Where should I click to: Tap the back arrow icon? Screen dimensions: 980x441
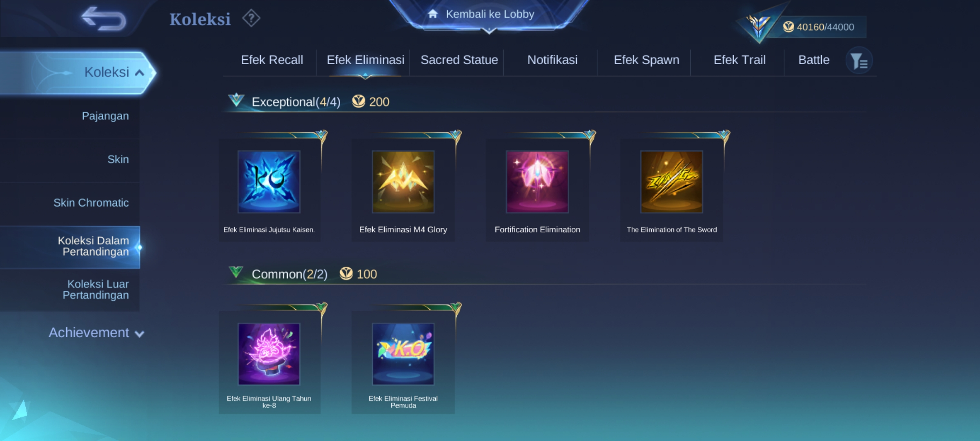point(104,19)
